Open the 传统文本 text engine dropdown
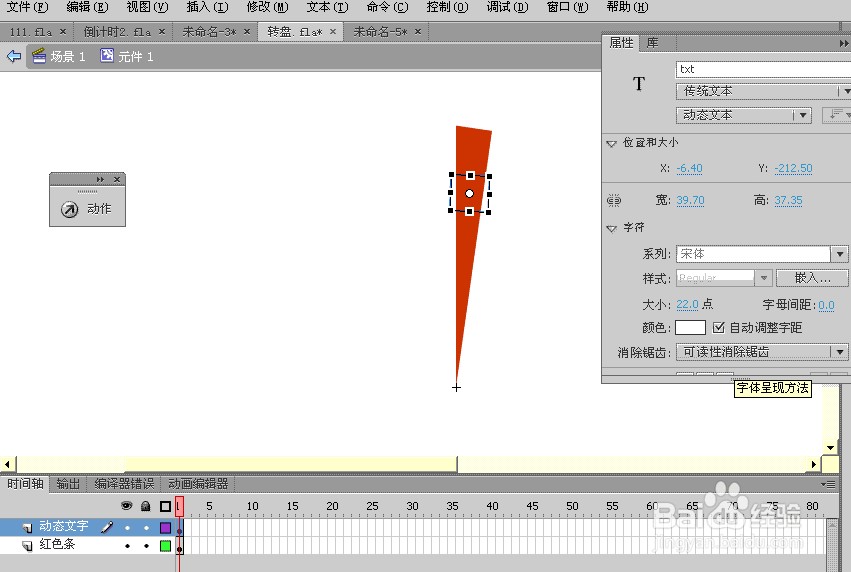Screen dimensions: 851x572 pyautogui.click(x=763, y=91)
